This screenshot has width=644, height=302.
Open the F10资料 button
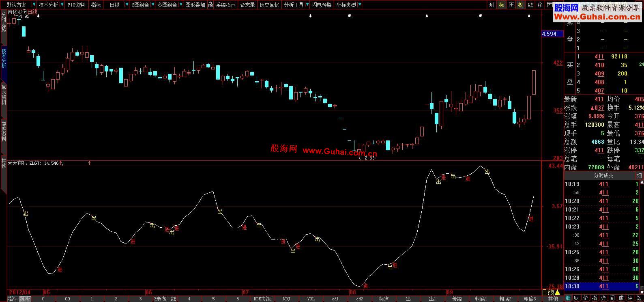[76, 5]
